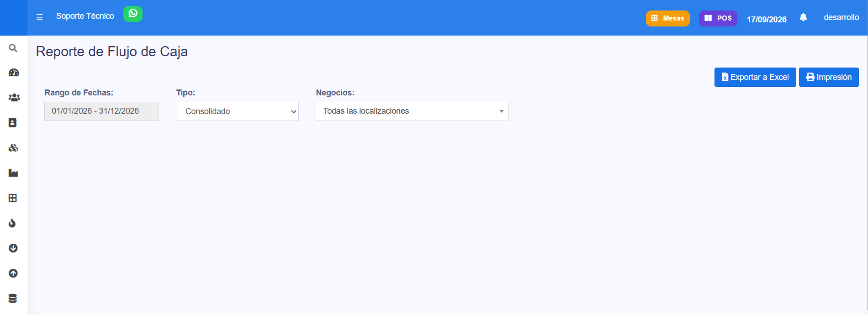Click the Impresión button
The height and width of the screenshot is (315, 868).
(x=829, y=77)
